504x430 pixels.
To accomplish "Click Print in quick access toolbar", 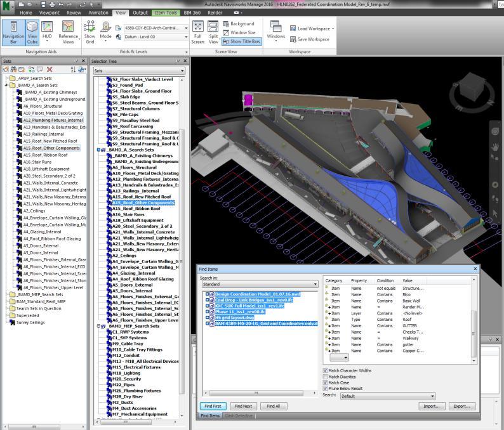I will click(52, 4).
